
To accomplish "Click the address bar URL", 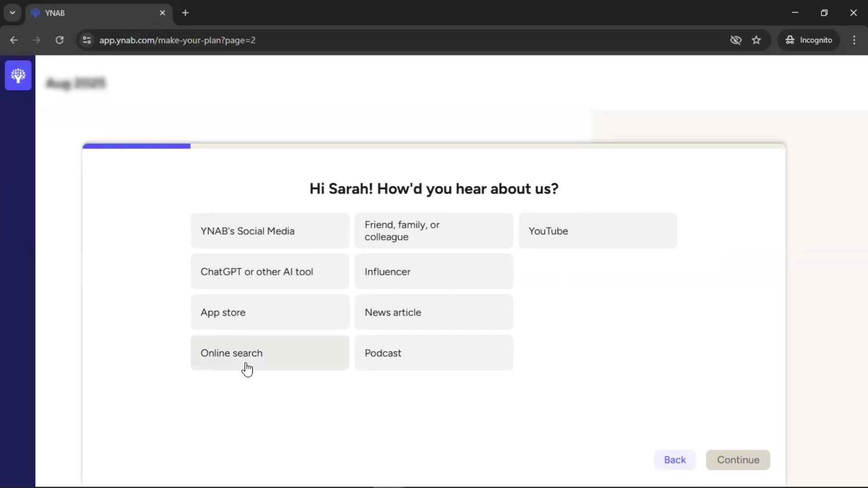I will click(x=177, y=40).
